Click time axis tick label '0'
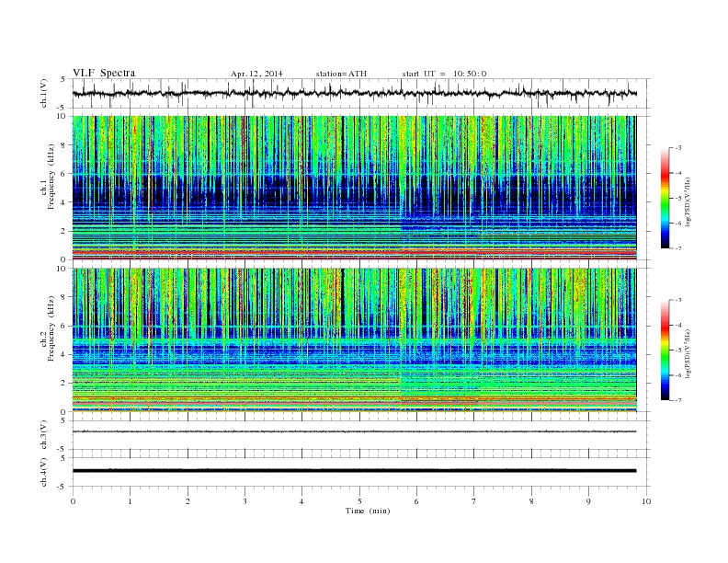The height and width of the screenshot is (563, 728). coord(73,501)
